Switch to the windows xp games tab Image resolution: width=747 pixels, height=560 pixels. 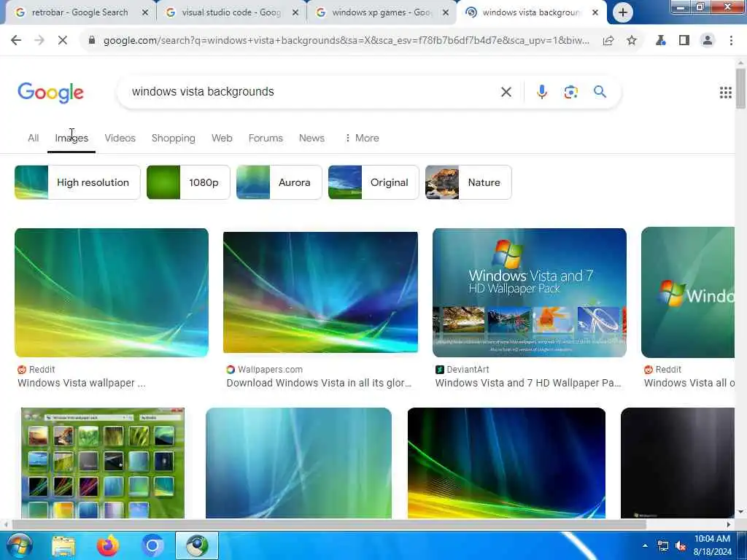pyautogui.click(x=381, y=12)
